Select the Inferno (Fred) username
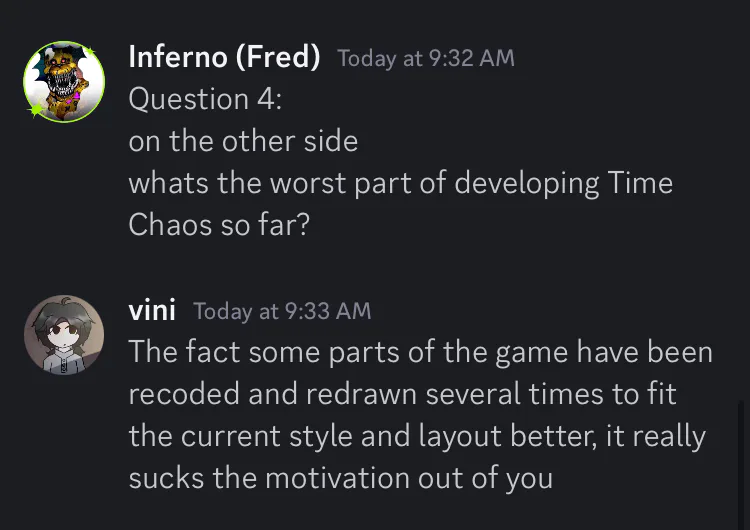The height and width of the screenshot is (530, 750). pyautogui.click(x=224, y=57)
